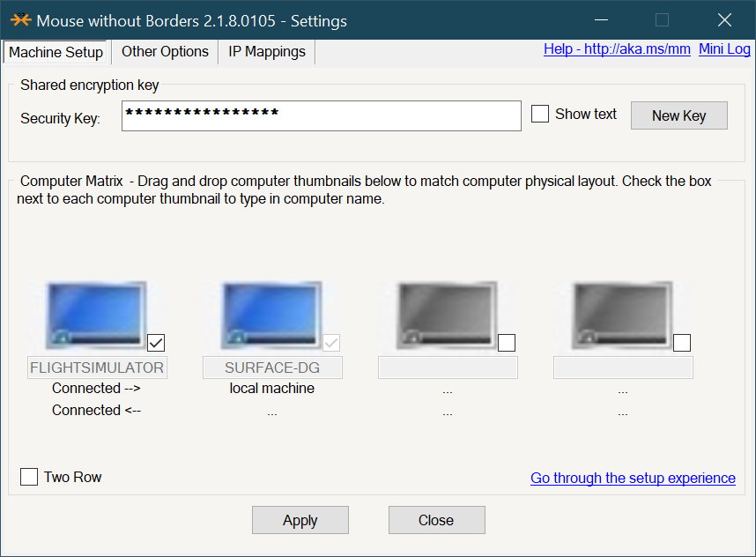This screenshot has height=557, width=756.
Task: Click the 'Shared encryption key' group label
Action: 89,85
